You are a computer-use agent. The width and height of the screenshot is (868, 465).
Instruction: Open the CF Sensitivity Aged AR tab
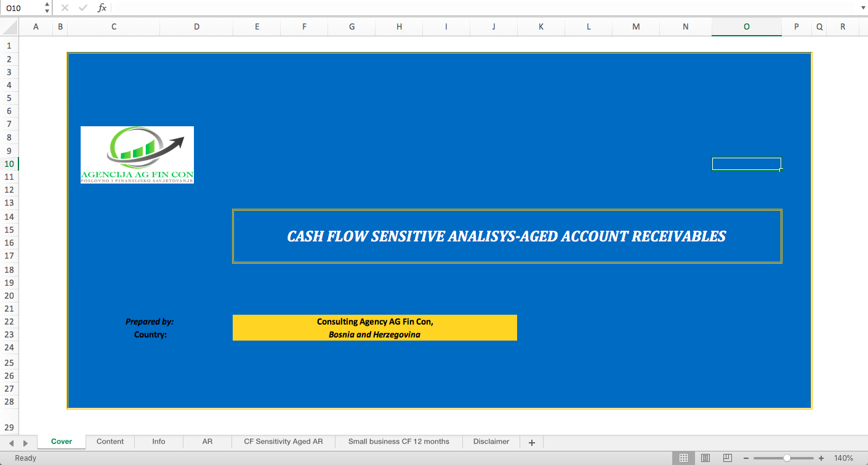[283, 442]
